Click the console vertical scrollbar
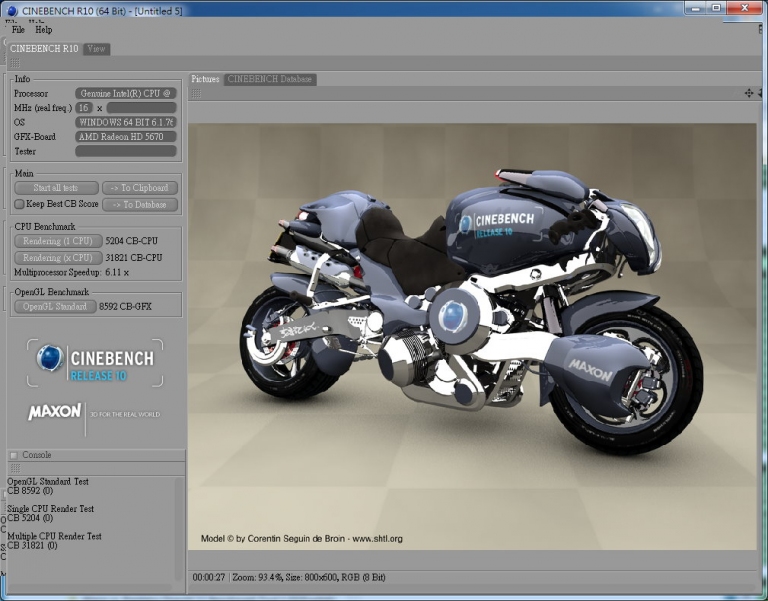This screenshot has width=768, height=601. pyautogui.click(x=179, y=528)
